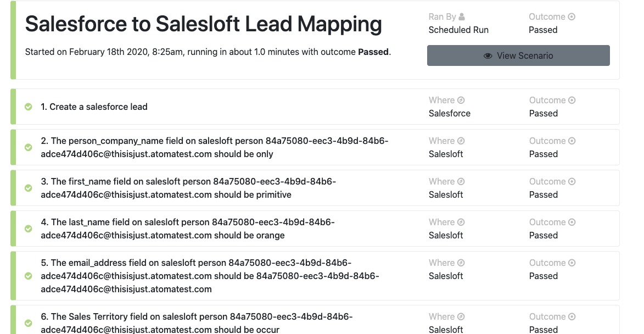Click the 'Passed' outcome of step 3
644x334 pixels.
tap(544, 194)
